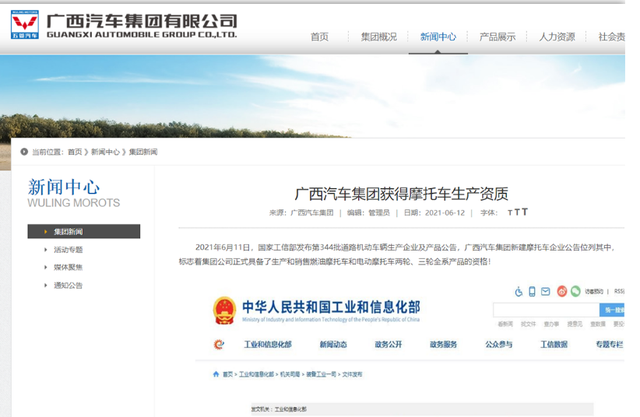Open the 集团概况 navigation tab
This screenshot has height=417, width=640.
point(379,37)
